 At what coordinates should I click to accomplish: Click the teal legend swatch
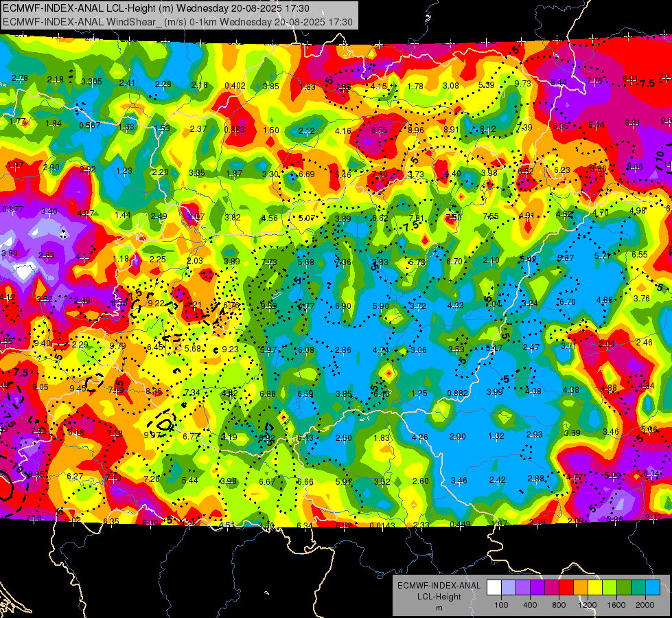pos(638,587)
